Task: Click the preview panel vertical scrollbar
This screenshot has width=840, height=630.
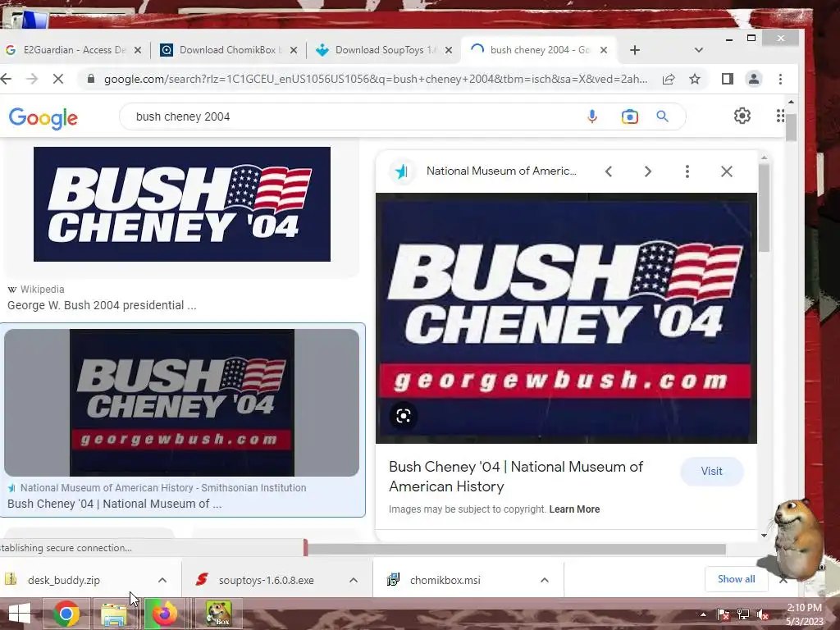Action: pos(765,208)
